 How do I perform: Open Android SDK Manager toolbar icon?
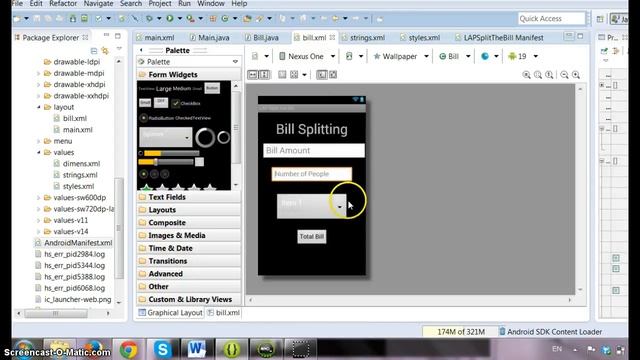73,18
